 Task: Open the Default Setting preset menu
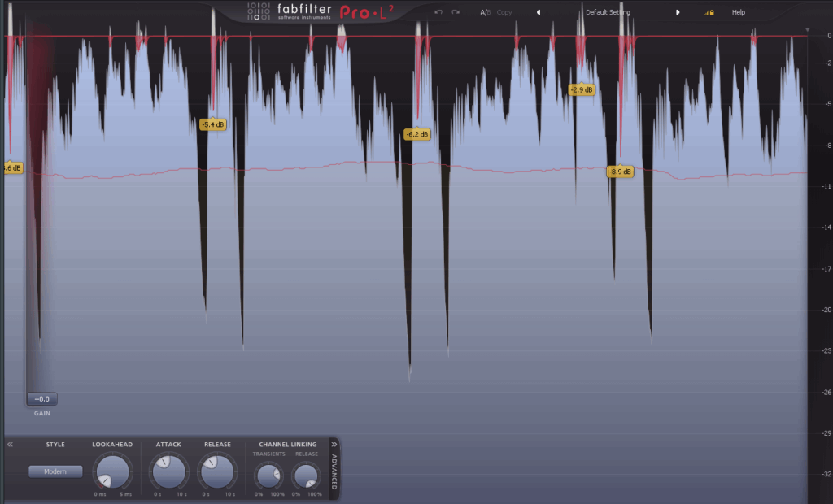[x=608, y=12]
